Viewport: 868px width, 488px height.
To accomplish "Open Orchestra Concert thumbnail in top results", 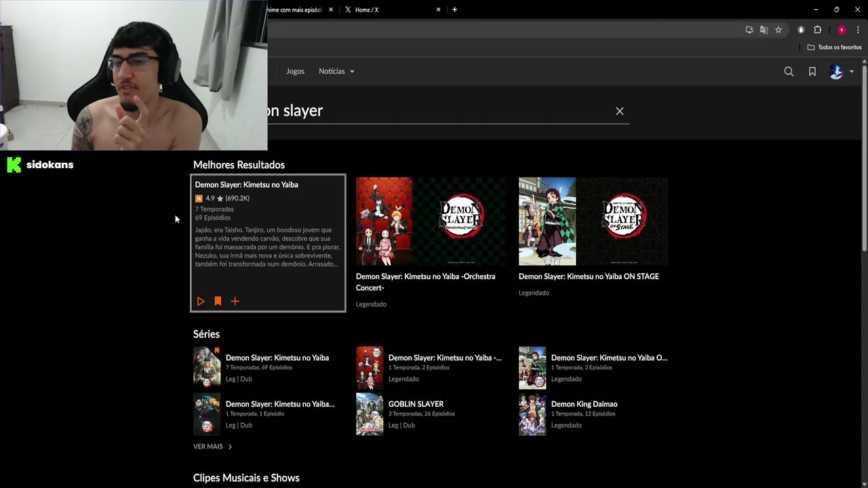I will 431,221.
